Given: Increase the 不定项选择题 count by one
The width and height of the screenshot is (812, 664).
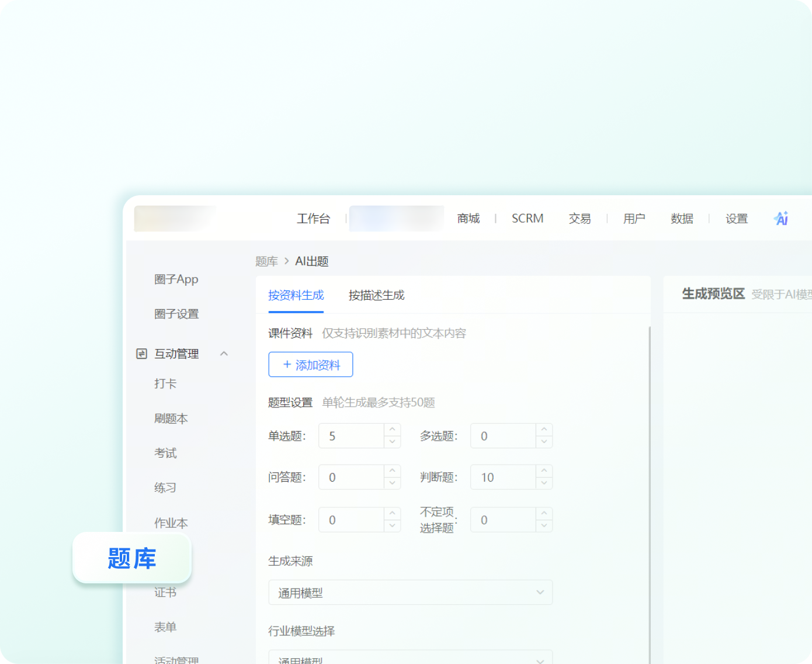Looking at the screenshot, I should 544,514.
